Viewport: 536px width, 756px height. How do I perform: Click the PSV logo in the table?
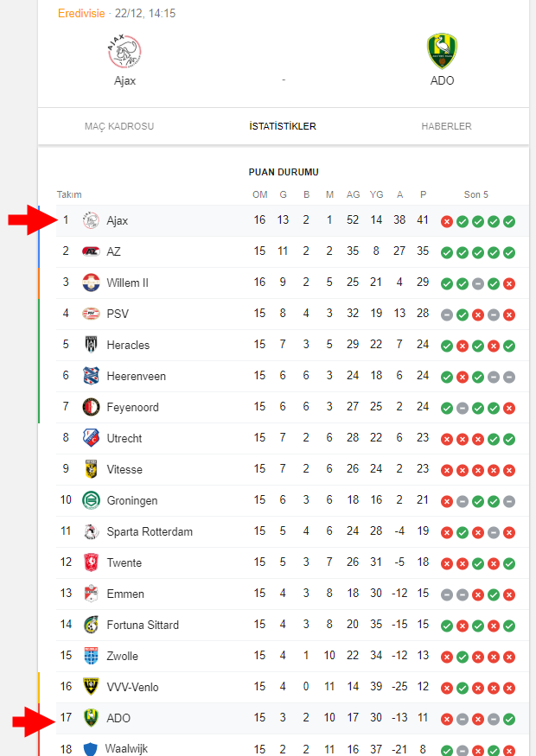[91, 314]
